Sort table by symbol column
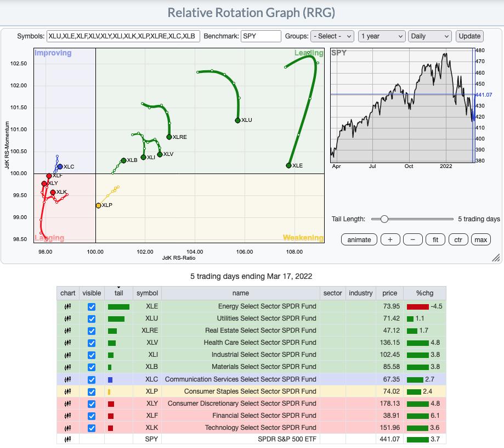This screenshot has height=448, width=504. tap(147, 293)
